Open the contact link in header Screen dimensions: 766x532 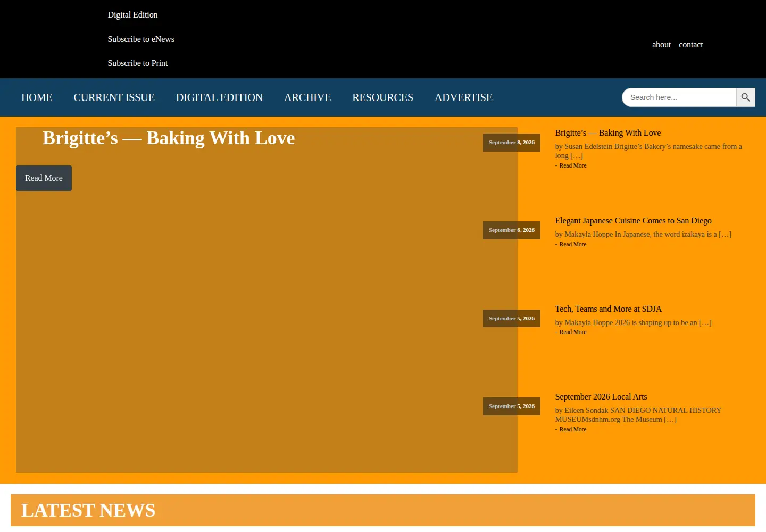pyautogui.click(x=691, y=45)
